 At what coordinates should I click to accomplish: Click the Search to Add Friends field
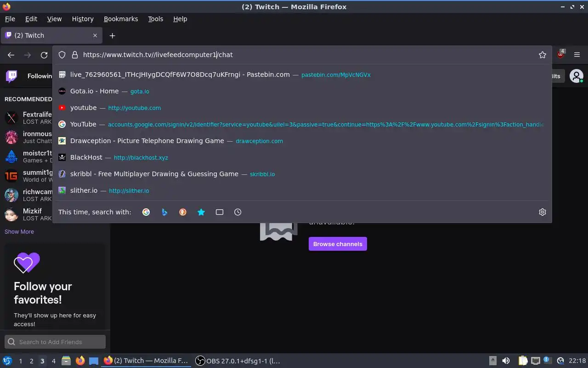point(55,342)
